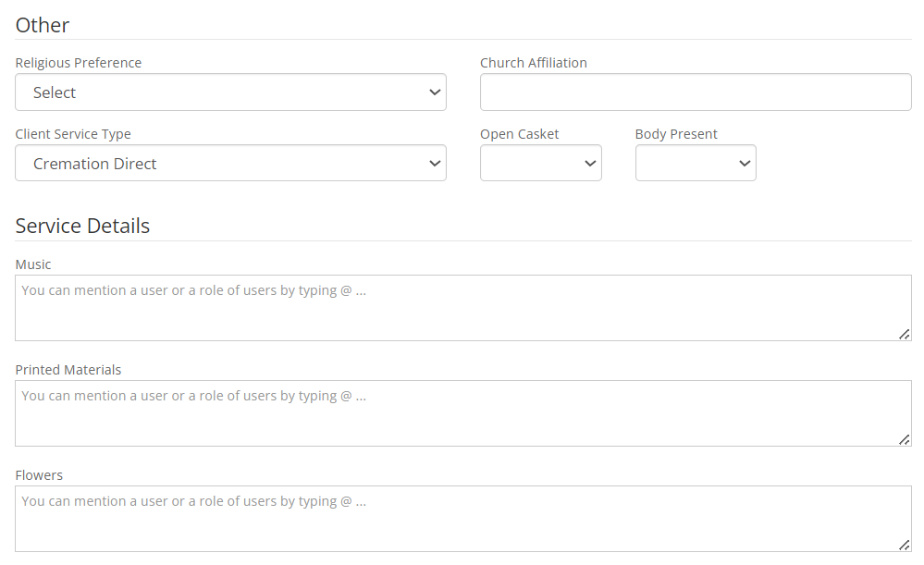The width and height of the screenshot is (924, 565).
Task: Click the Other section heading
Action: pyautogui.click(x=42, y=25)
